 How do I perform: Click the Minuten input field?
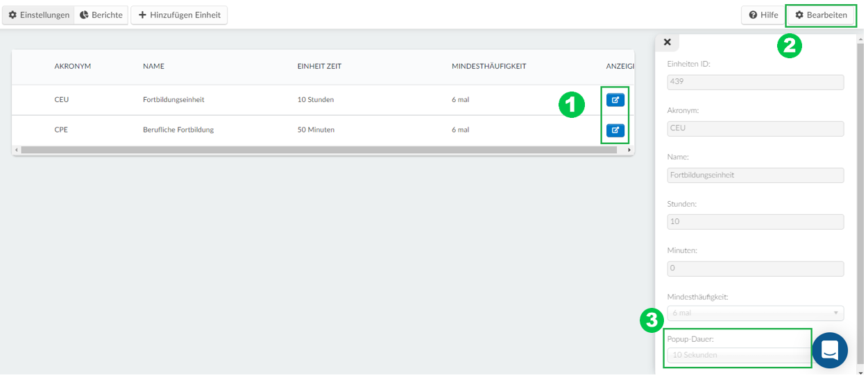pyautogui.click(x=755, y=268)
